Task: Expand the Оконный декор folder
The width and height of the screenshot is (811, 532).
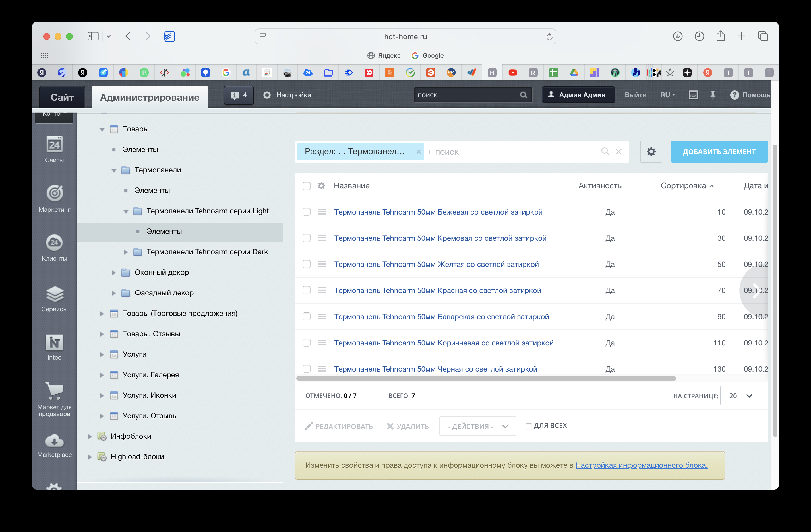Action: (114, 273)
